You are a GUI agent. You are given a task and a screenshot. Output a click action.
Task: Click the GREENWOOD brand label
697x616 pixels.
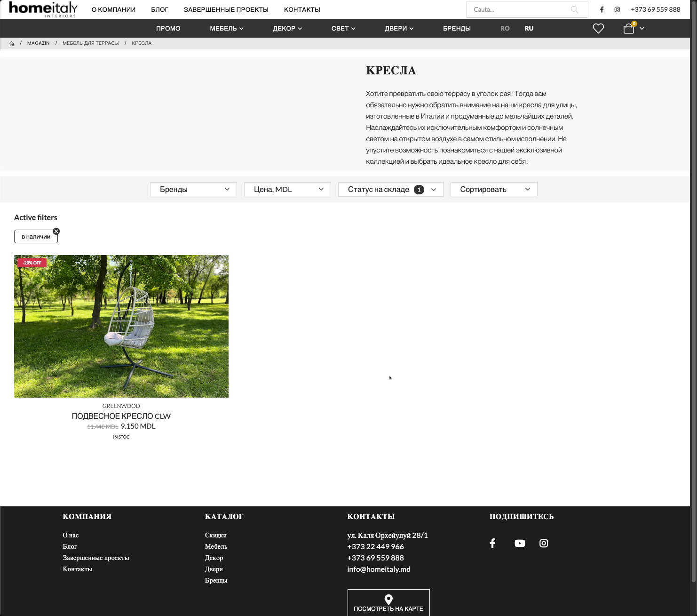coord(121,406)
